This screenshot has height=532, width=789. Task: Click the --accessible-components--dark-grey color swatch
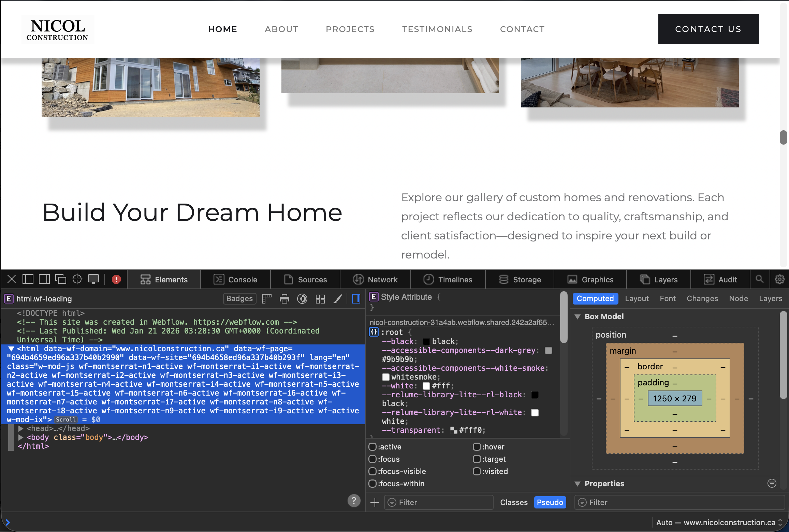[549, 351]
